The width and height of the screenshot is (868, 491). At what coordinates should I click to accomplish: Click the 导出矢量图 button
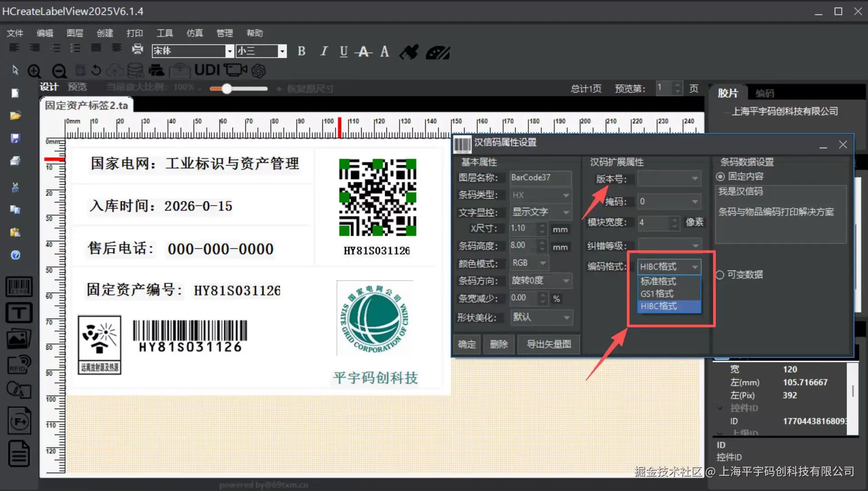click(549, 344)
